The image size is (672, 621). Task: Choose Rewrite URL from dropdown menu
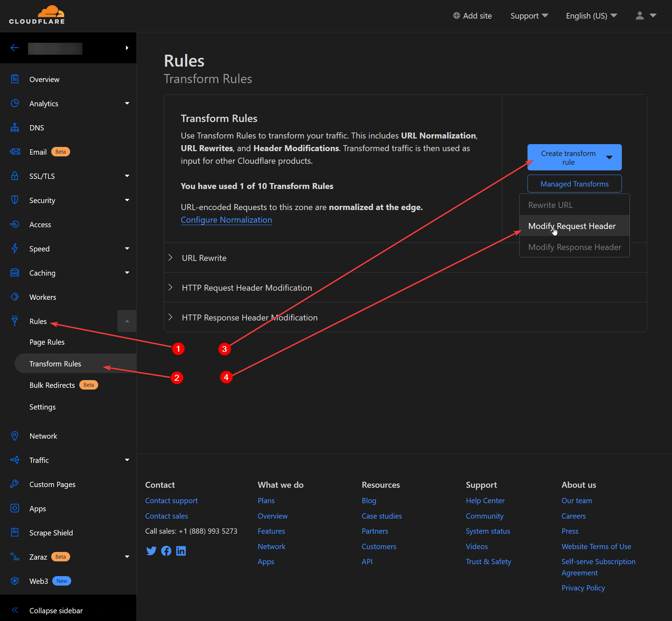(x=550, y=205)
